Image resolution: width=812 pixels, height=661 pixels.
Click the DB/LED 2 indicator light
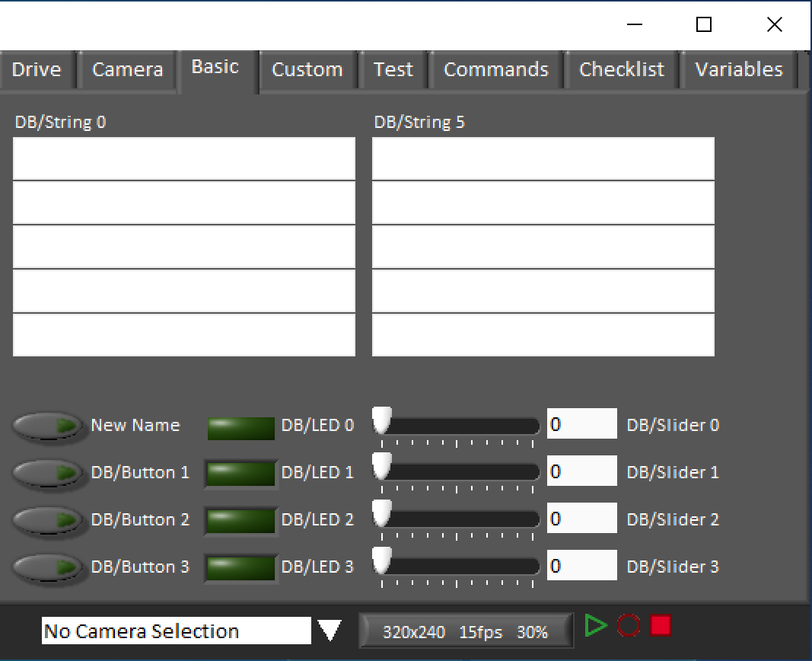coord(241,521)
